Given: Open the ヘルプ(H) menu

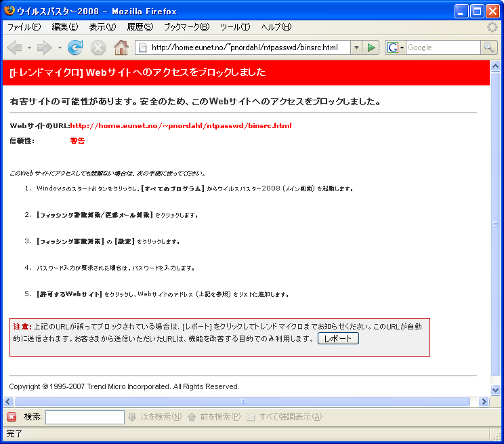Looking at the screenshot, I should (276, 27).
